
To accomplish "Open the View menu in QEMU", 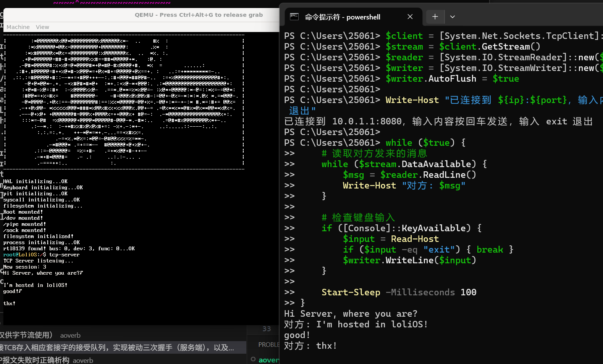I will click(x=42, y=27).
